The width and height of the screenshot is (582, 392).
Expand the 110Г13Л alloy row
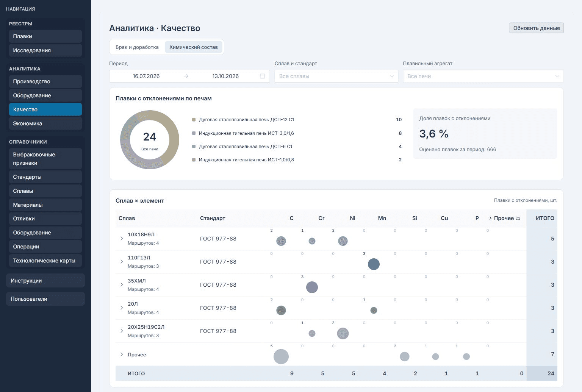pos(122,262)
